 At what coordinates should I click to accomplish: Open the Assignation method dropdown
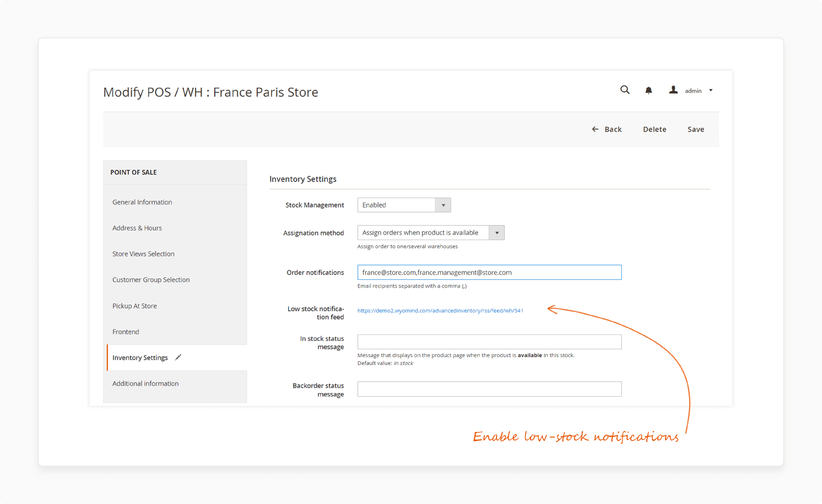coord(431,233)
